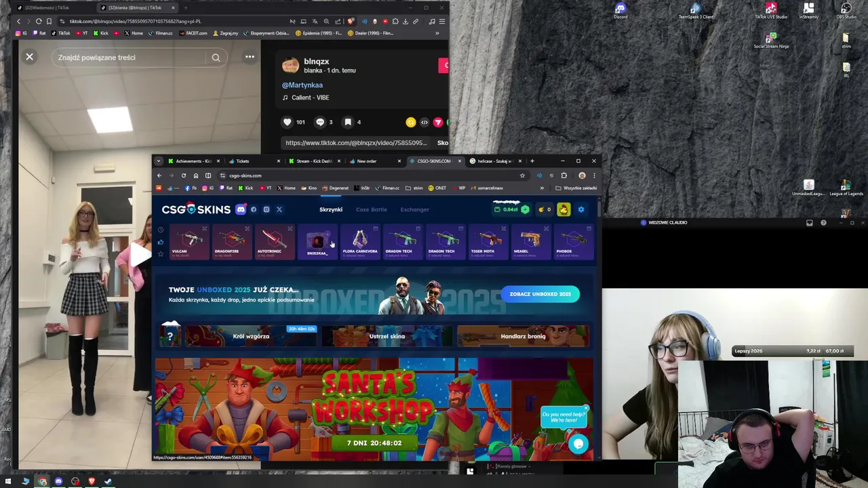Open the three-dot menu on TikTok video
This screenshot has height=488, width=868.
pos(250,57)
